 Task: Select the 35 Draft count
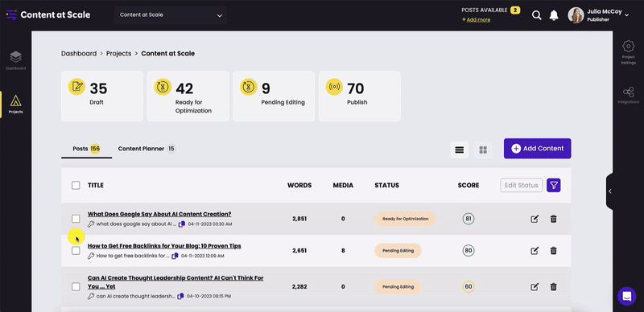(98, 88)
